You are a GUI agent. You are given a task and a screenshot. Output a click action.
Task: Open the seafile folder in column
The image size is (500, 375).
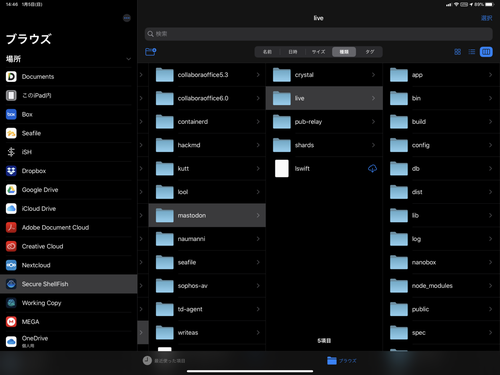tap(207, 262)
